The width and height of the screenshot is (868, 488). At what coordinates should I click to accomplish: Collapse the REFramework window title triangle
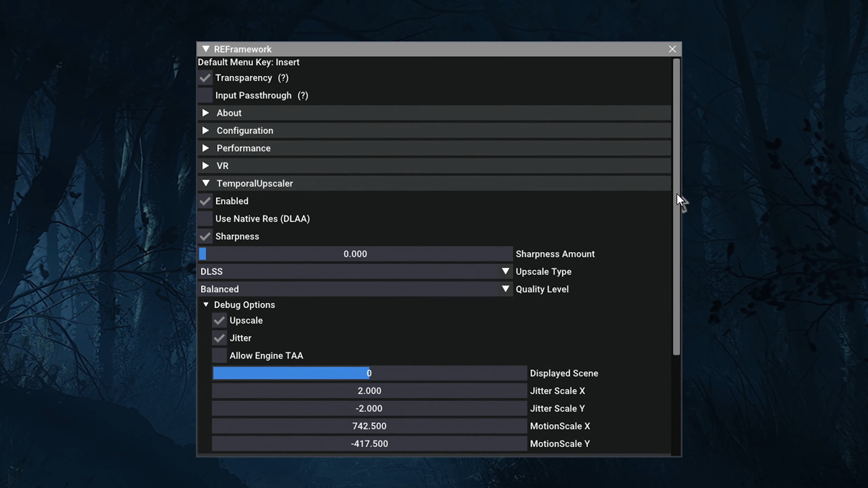pos(206,49)
